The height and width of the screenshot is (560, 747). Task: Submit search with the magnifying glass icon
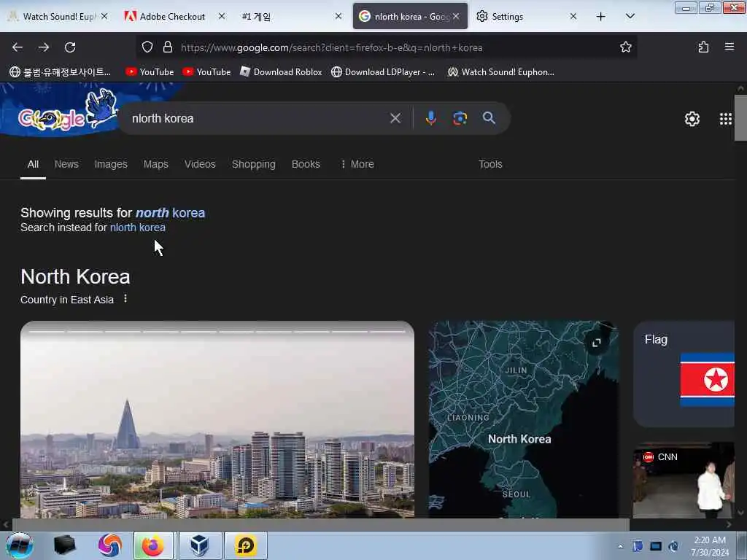coord(489,118)
